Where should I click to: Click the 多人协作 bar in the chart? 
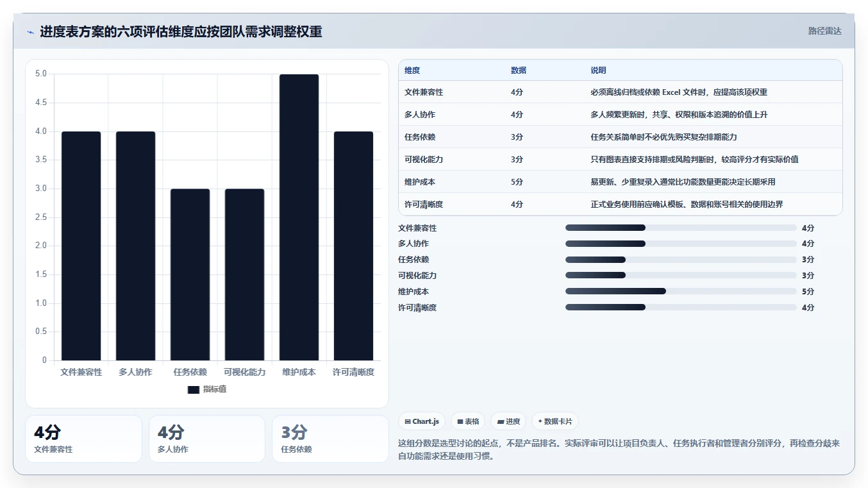[136, 246]
